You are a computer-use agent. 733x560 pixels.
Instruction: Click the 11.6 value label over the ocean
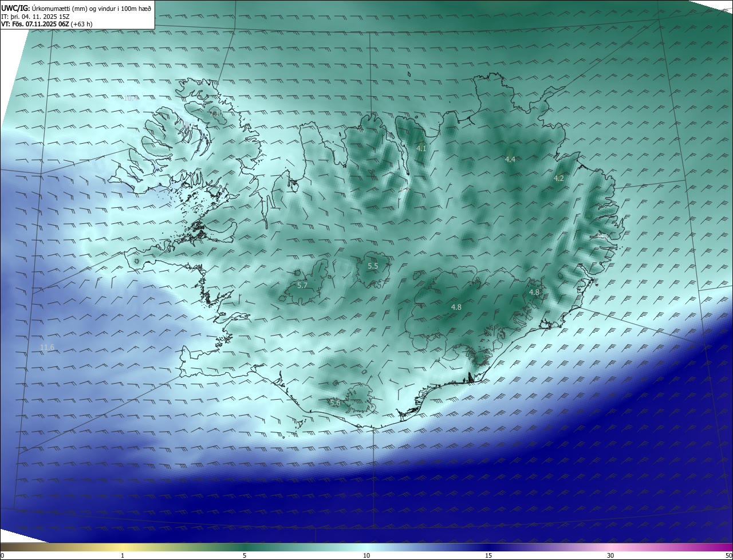click(47, 348)
